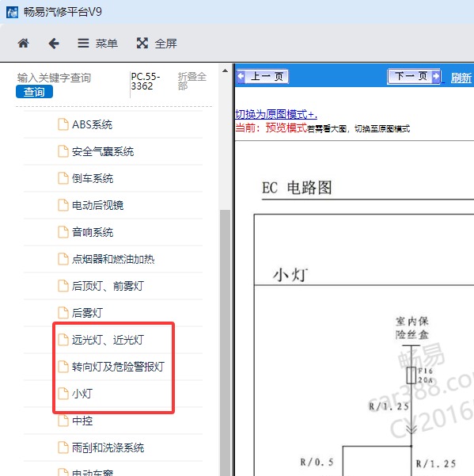Click 折叠全部 to collapse all
474x476 pixels.
pos(192,81)
